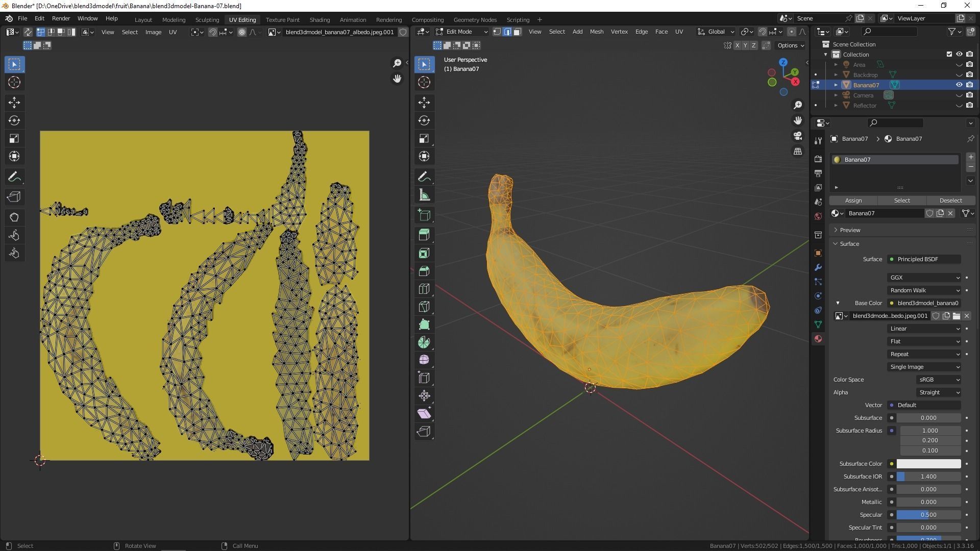The width and height of the screenshot is (980, 551).
Task: Enable edge select mode in 3D viewport
Action: tap(507, 32)
